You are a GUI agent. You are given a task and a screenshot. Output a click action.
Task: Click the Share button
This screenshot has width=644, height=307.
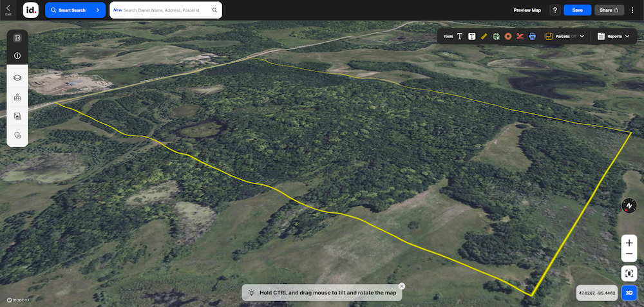click(x=609, y=10)
